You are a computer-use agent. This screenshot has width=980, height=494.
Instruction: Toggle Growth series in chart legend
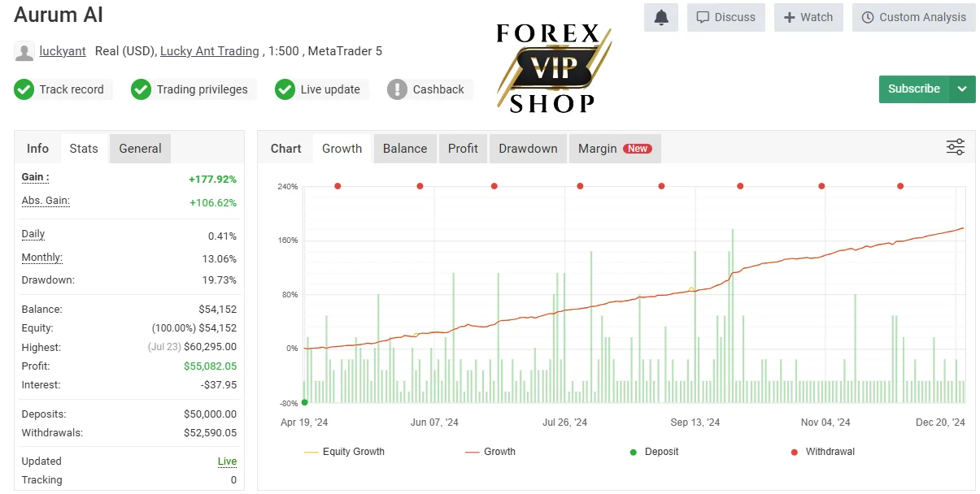click(490, 452)
